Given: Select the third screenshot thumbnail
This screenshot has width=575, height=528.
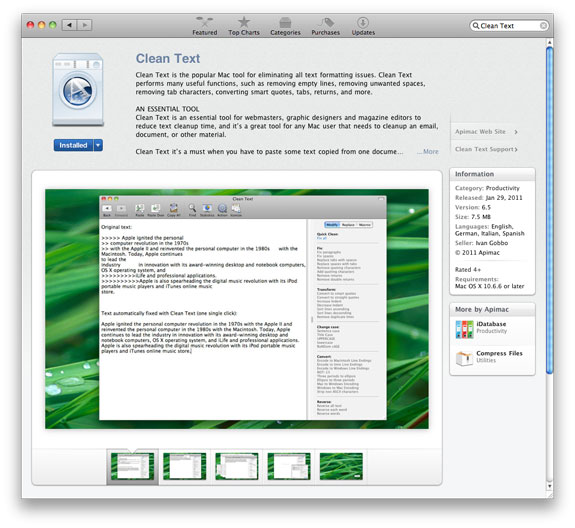Looking at the screenshot, I should point(237,466).
